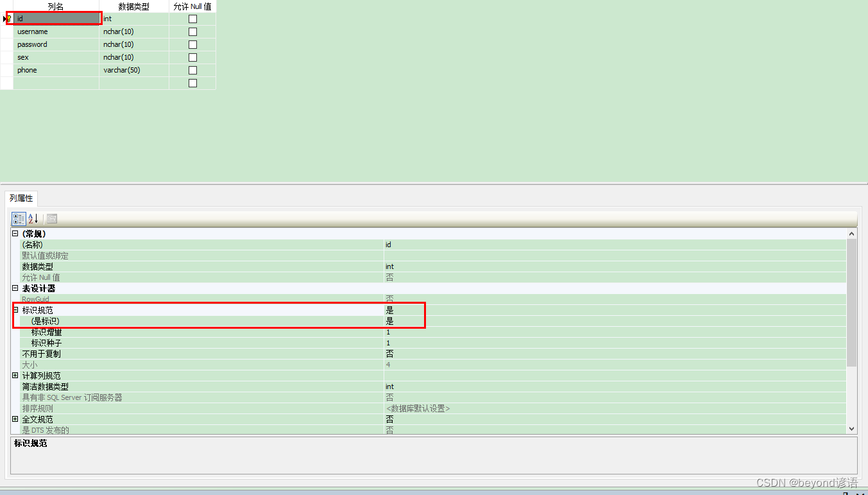Collapse the 表设计器 property category

tap(15, 288)
